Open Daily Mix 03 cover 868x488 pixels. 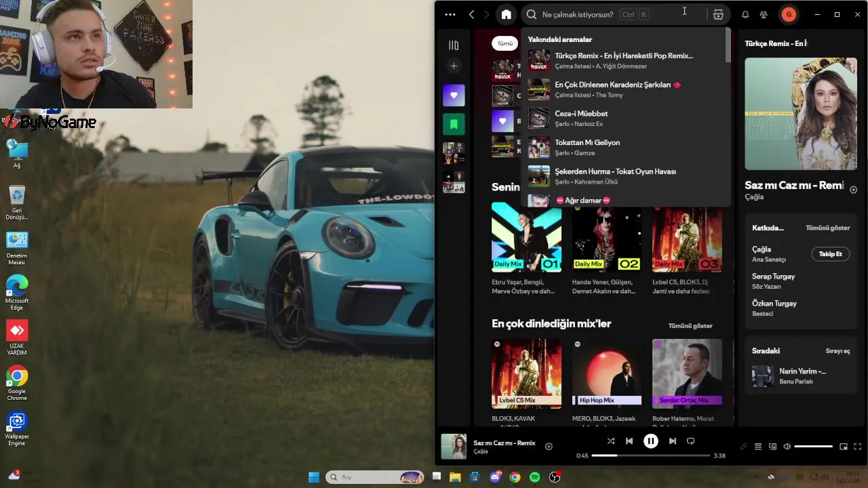(x=687, y=237)
